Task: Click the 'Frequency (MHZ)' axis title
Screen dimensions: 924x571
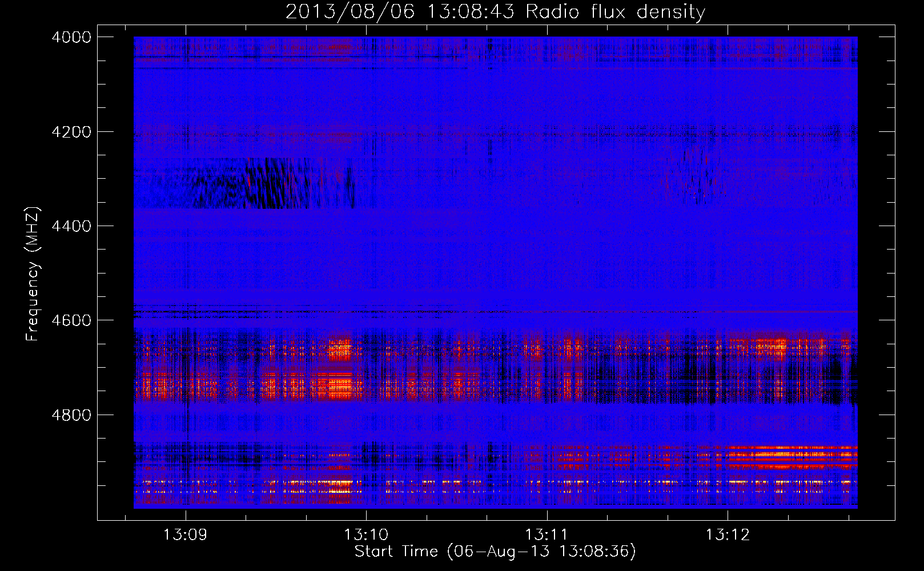Action: click(x=33, y=274)
